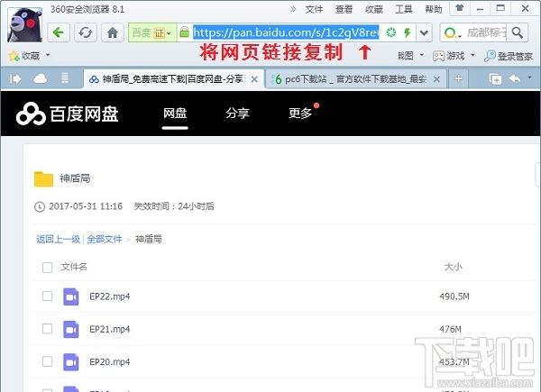Sort by the 大小 column header
Viewport: 541px width, 392px height.
click(453, 267)
